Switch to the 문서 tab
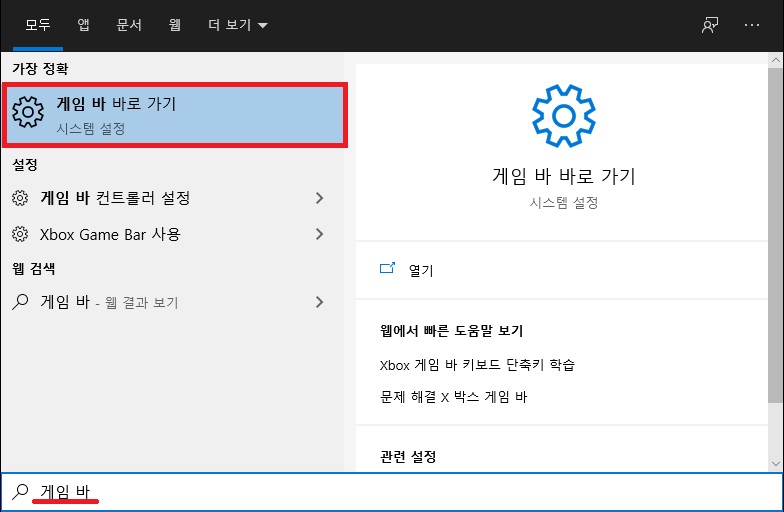The width and height of the screenshot is (784, 512). (129, 24)
